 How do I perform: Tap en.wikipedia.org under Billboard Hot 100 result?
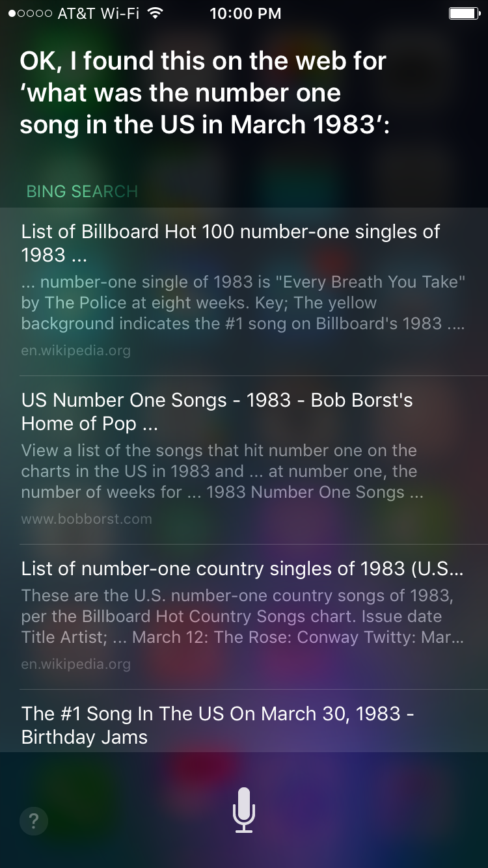coord(75,351)
